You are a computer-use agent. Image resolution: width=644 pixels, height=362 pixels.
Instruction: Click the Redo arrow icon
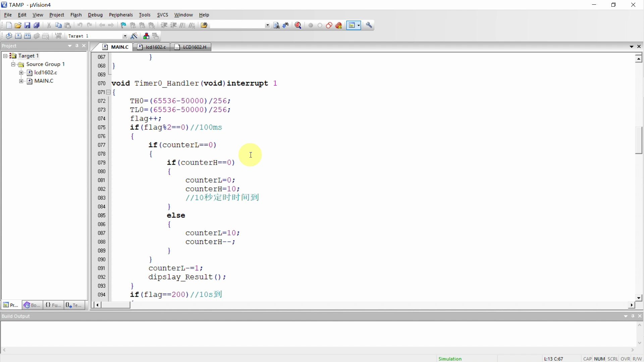pos(90,25)
